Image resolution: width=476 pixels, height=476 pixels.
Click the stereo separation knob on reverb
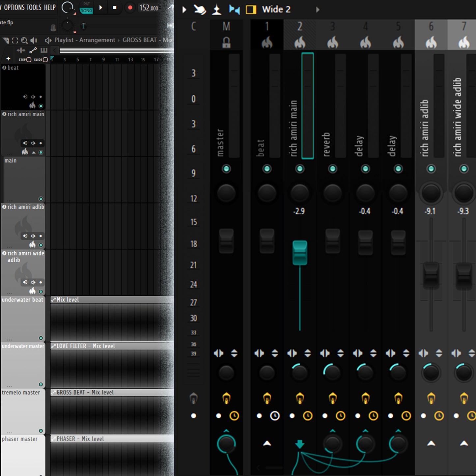click(332, 372)
